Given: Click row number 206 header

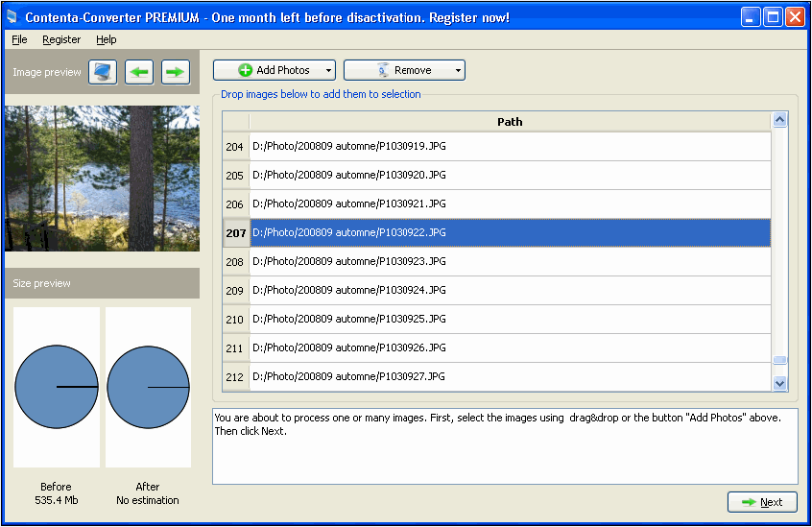Looking at the screenshot, I should (235, 204).
